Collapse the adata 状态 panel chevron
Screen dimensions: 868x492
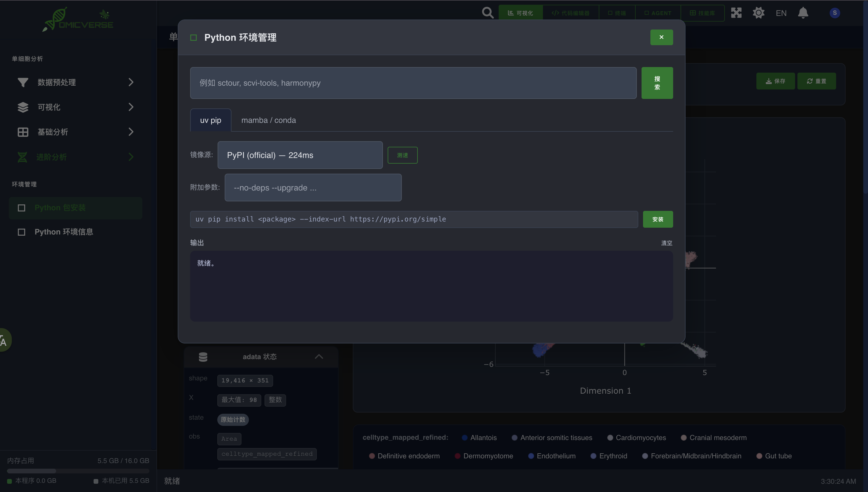tap(319, 357)
